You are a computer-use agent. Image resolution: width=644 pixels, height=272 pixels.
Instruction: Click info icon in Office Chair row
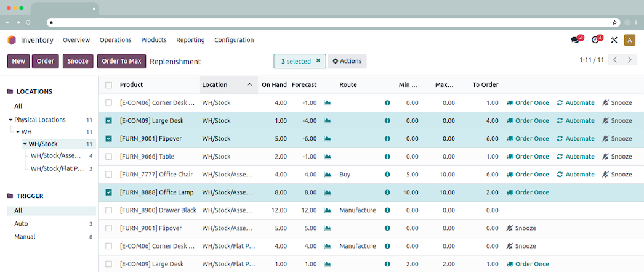tap(387, 175)
